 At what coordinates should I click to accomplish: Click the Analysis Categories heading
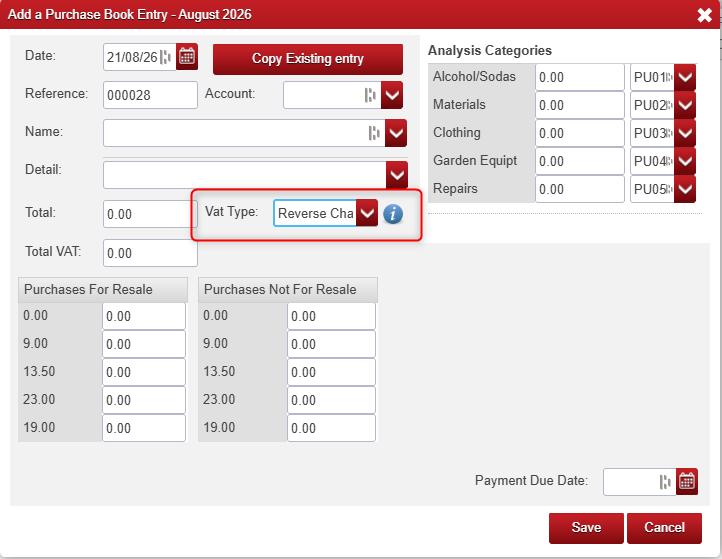pyautogui.click(x=490, y=50)
